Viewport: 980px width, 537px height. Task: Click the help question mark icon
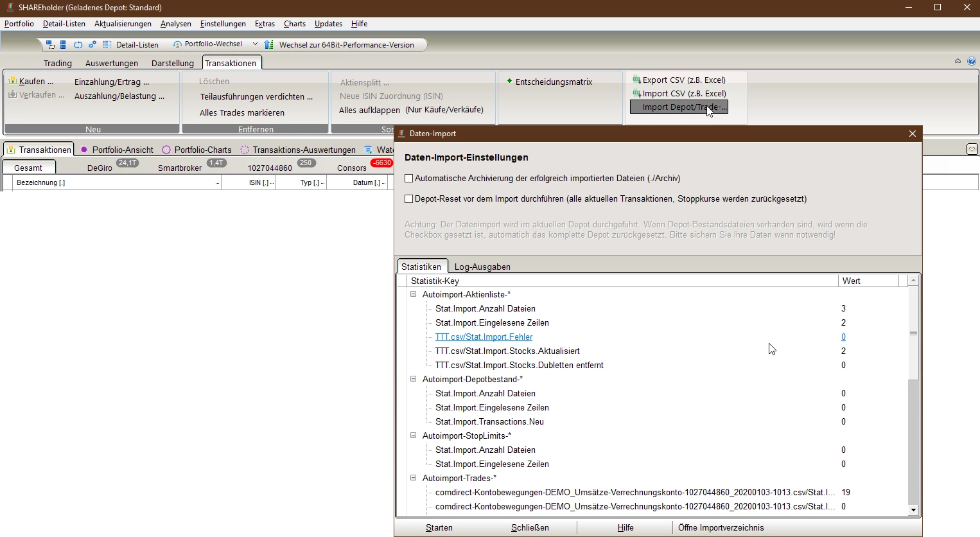(972, 62)
